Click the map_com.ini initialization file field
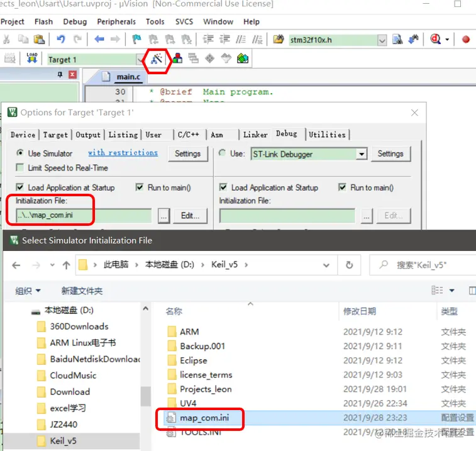This screenshot has height=451, width=476. (84, 215)
